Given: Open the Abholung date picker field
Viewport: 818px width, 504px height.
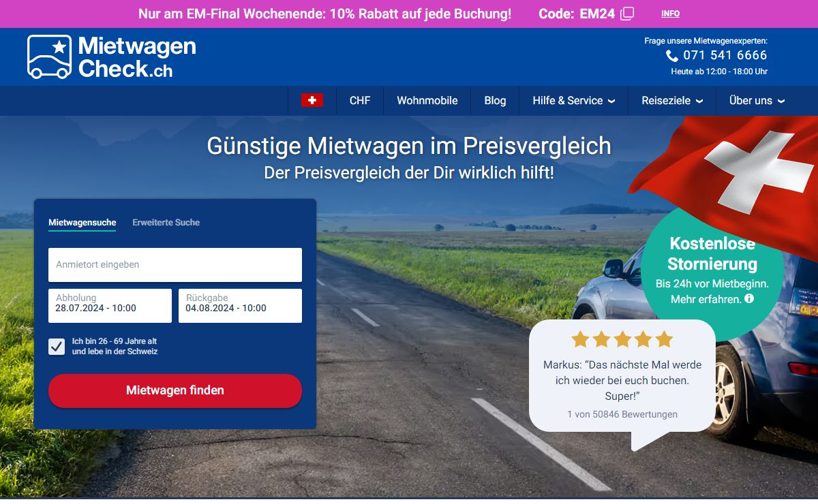Looking at the screenshot, I should (x=110, y=306).
